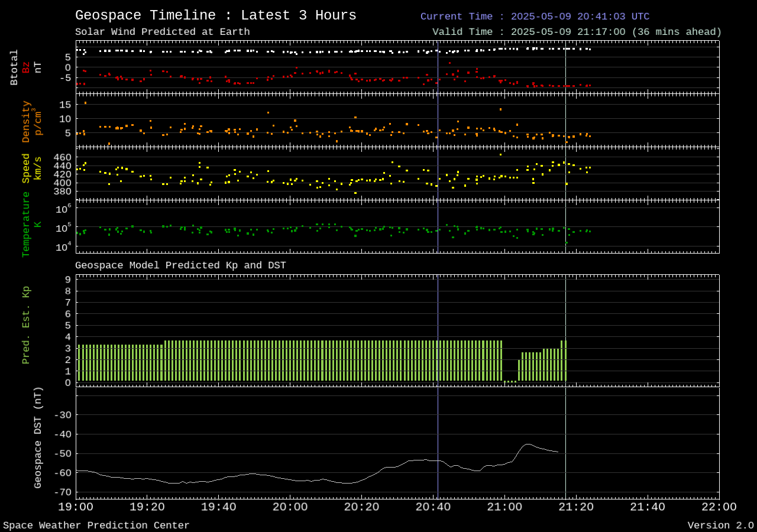Click the outlier density point near 15 at 19:02
Viewport: 757px width, 532px height.
pyautogui.click(x=85, y=103)
